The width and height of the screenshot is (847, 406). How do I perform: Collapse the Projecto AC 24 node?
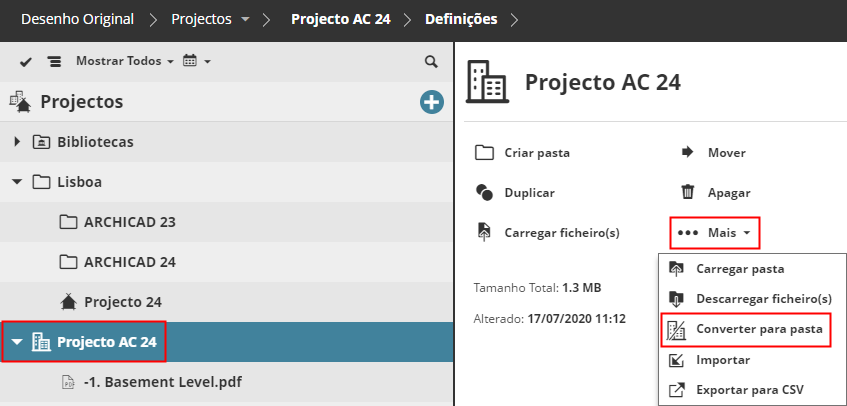point(17,342)
